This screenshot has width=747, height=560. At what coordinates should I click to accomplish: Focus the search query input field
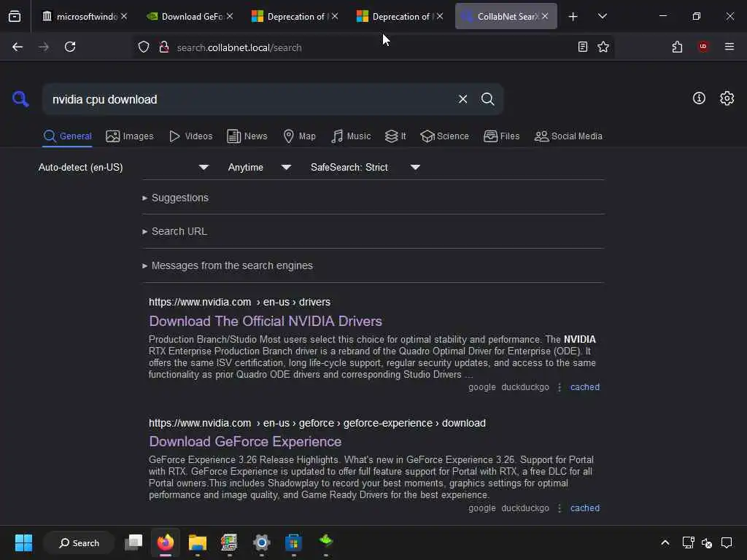(248, 99)
